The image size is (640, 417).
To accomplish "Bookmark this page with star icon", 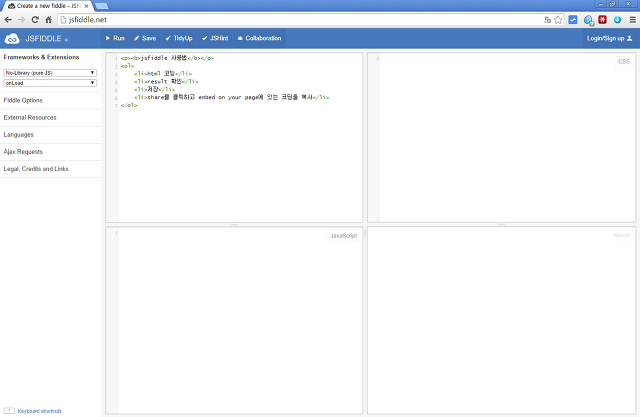I will point(558,20).
